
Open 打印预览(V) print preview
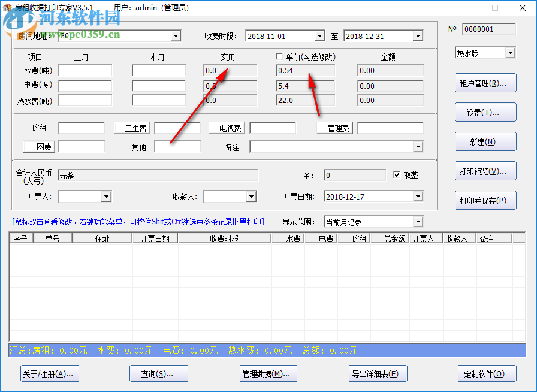click(x=484, y=171)
